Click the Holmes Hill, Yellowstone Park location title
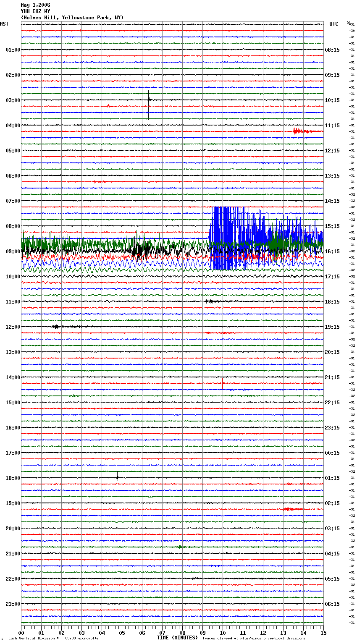Viewport: 357px width, 644px height. coord(72,18)
